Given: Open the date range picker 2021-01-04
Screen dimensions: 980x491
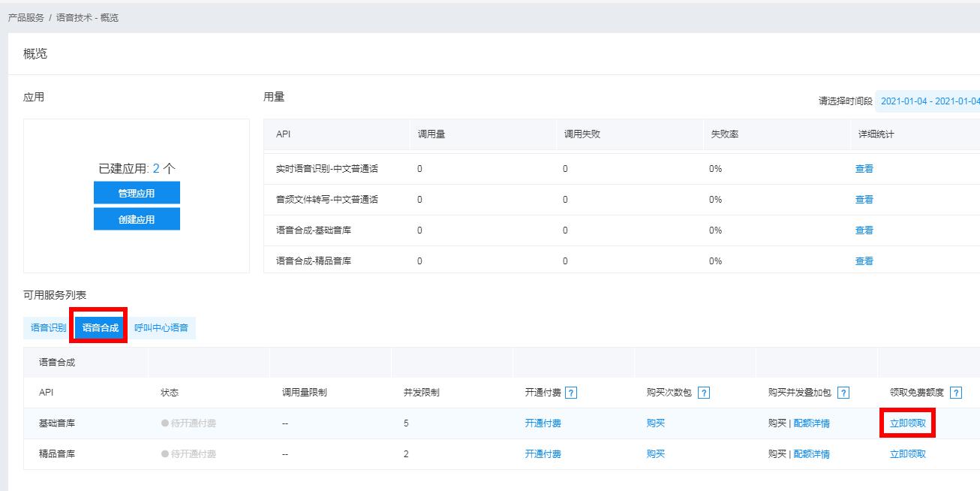Looking at the screenshot, I should click(929, 101).
